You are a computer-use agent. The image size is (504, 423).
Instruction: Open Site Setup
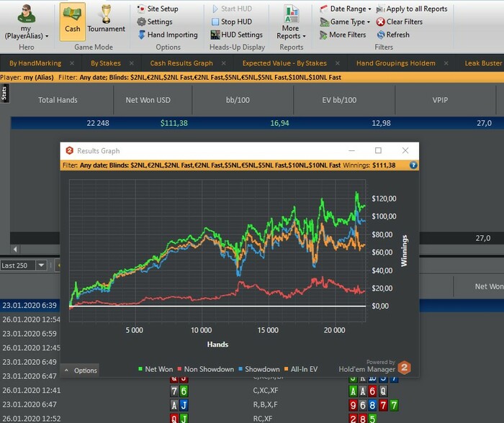coord(158,9)
